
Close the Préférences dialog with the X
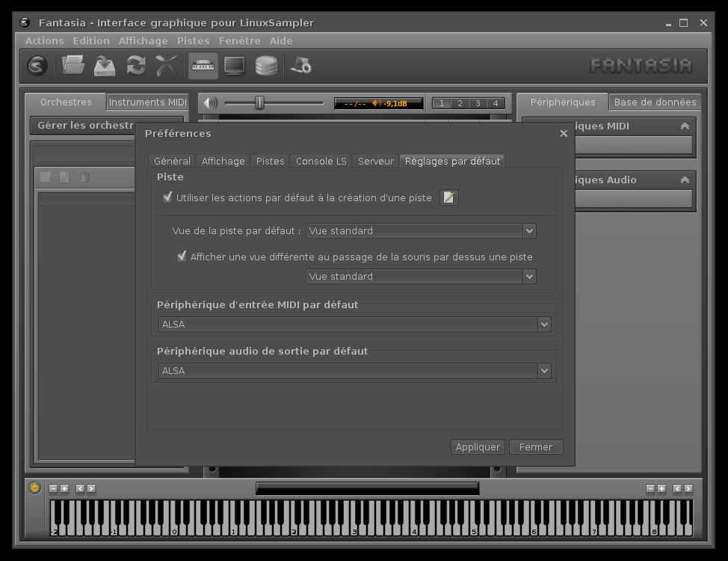[x=564, y=133]
